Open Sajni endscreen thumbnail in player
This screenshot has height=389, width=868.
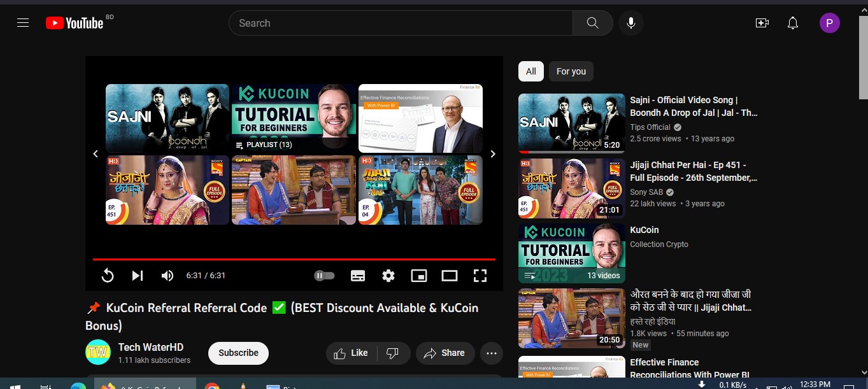coord(167,118)
